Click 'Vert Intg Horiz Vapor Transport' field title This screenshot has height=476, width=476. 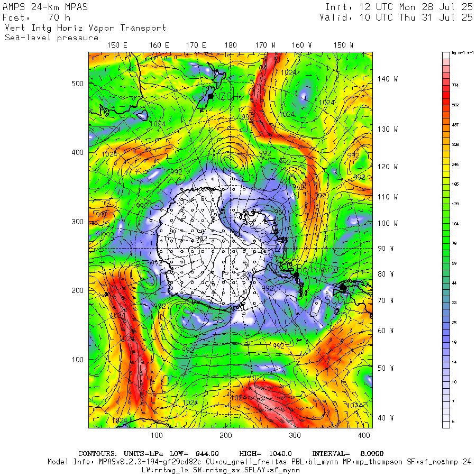[86, 28]
